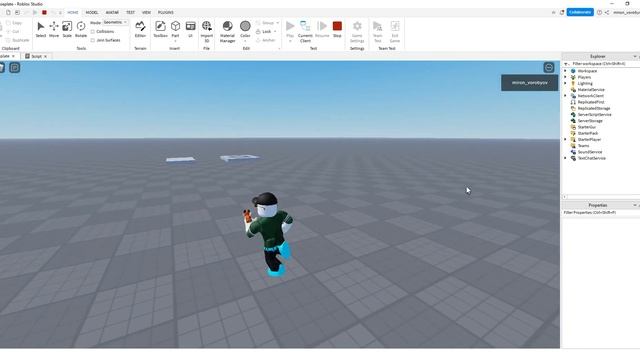This screenshot has width=640, height=360.
Task: Expand the Lighting tree node
Action: click(x=565, y=83)
